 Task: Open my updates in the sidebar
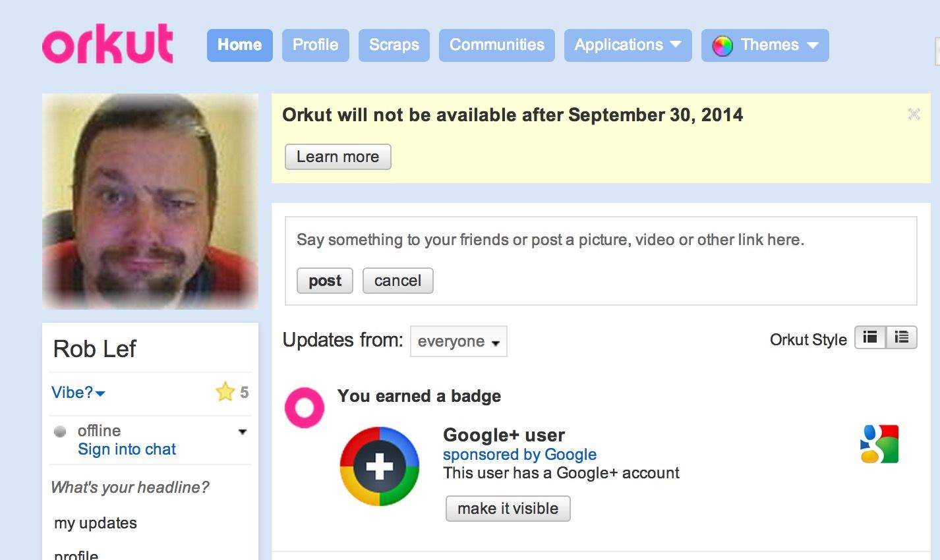(x=96, y=523)
